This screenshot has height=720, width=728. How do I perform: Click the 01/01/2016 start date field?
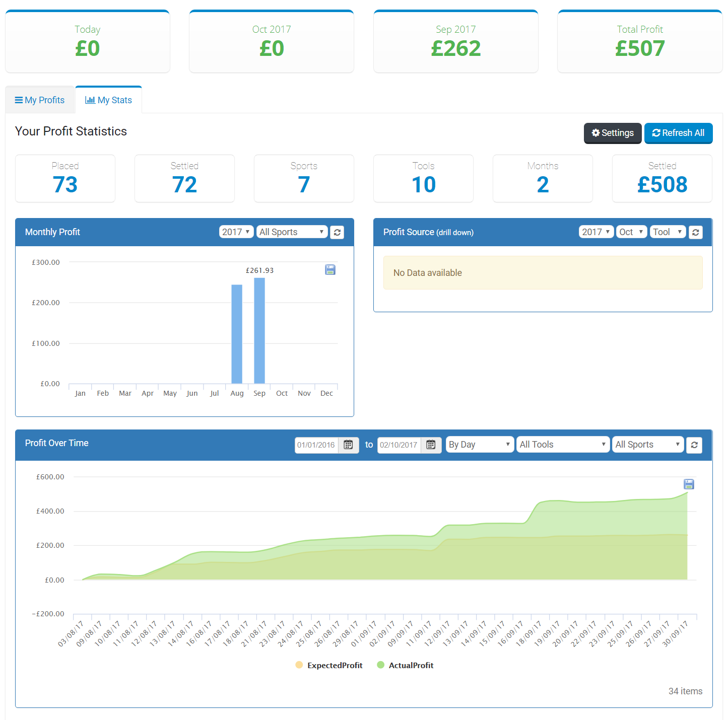(316, 445)
